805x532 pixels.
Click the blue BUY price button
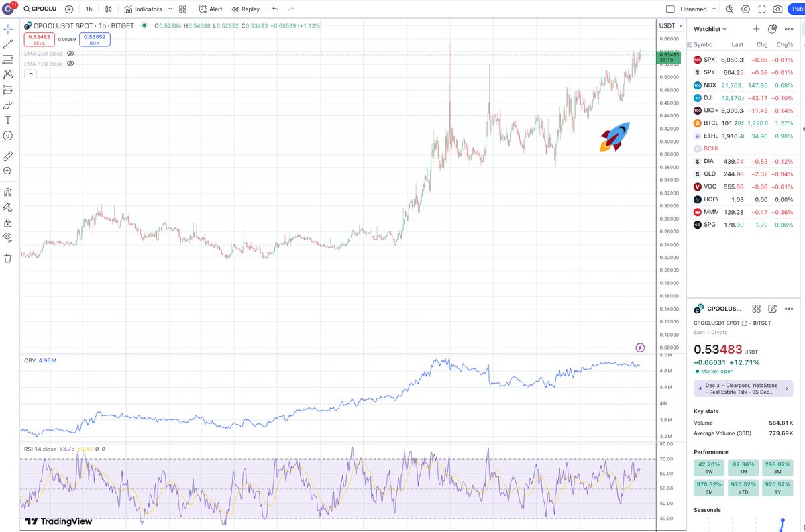coord(95,40)
